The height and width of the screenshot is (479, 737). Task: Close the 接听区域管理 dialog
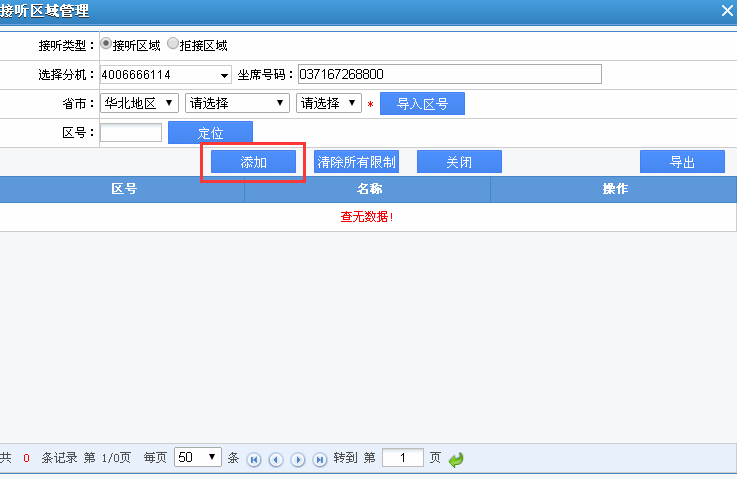pyautogui.click(x=727, y=11)
